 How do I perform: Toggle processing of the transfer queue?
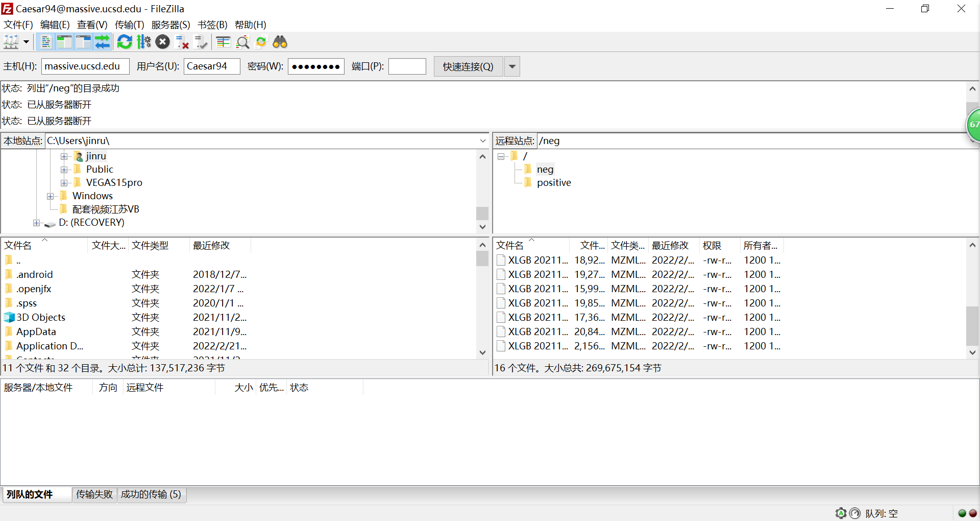pos(144,42)
